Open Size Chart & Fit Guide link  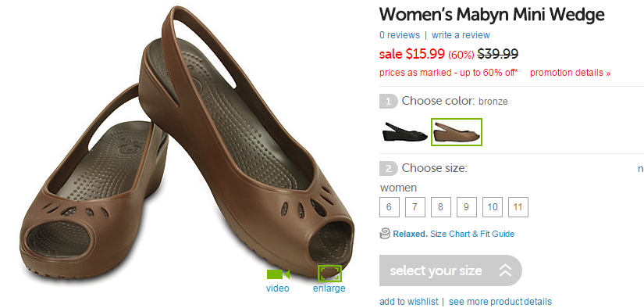point(472,234)
